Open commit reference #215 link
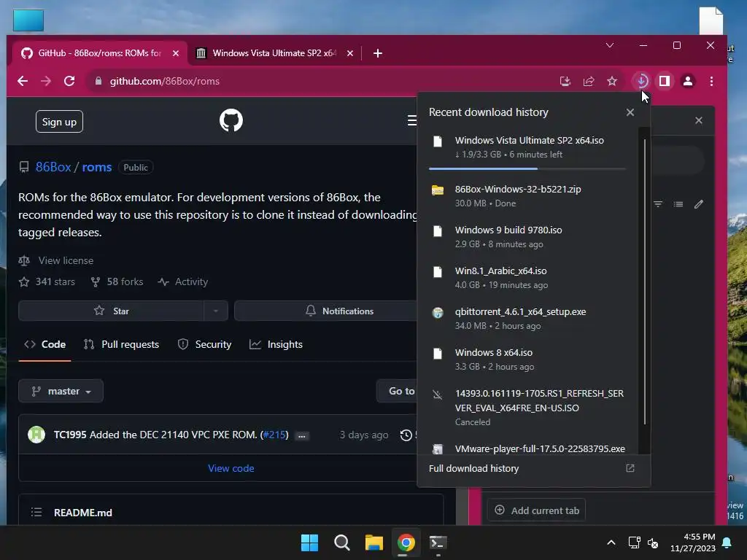Viewport: 747px width, 560px height. (x=275, y=435)
